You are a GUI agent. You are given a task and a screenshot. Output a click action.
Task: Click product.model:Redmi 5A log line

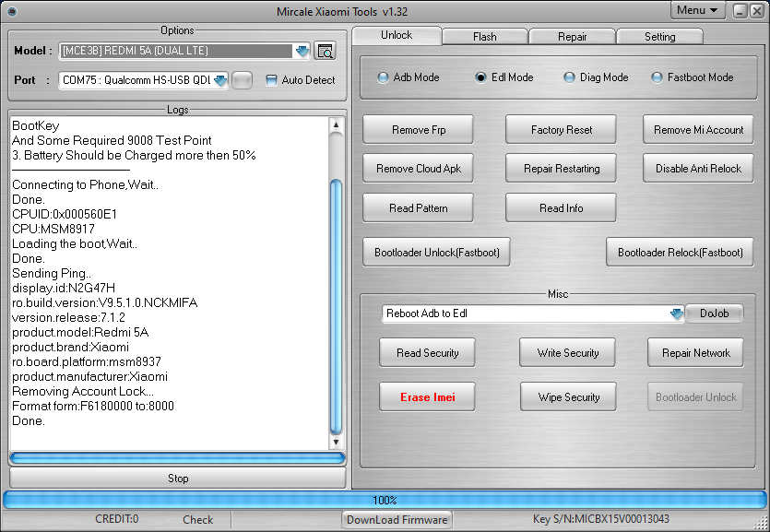point(80,332)
